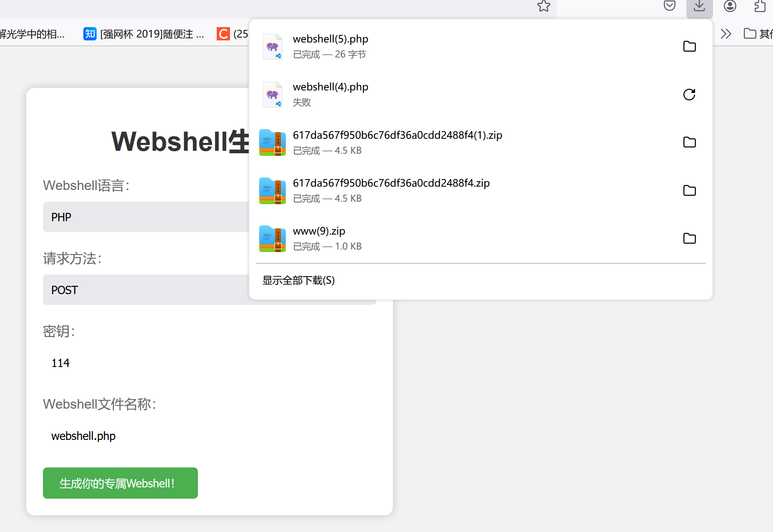Open the 光学中的相 bookmark

click(33, 34)
